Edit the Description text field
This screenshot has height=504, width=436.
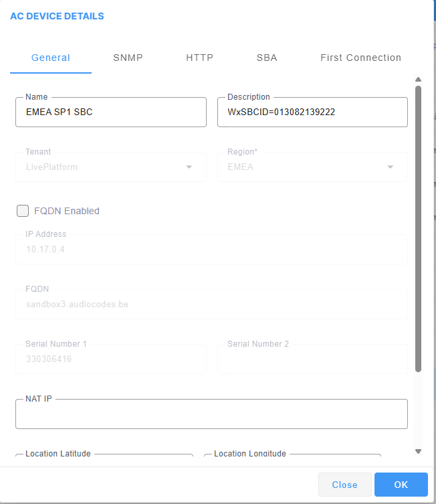(312, 112)
